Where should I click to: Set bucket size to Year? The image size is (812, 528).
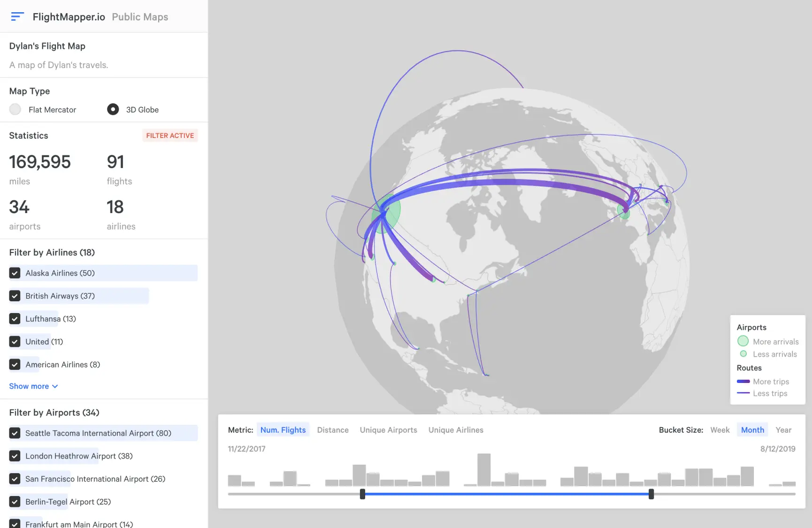click(783, 430)
